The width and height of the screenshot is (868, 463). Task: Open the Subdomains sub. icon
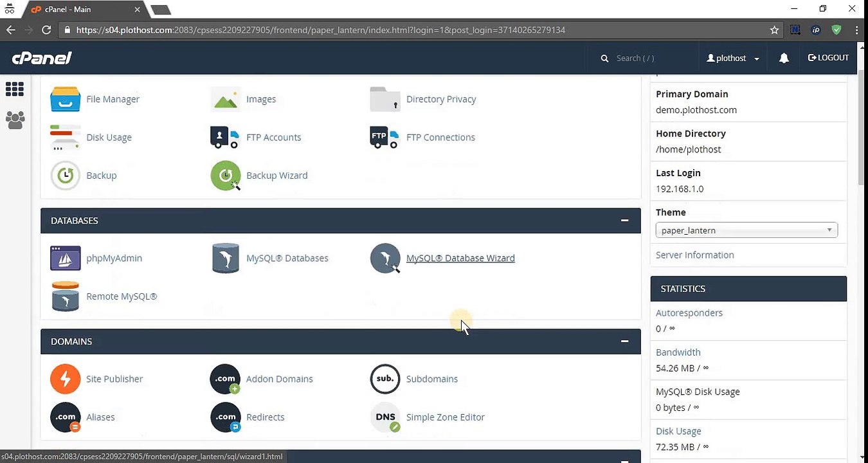pyautogui.click(x=385, y=379)
